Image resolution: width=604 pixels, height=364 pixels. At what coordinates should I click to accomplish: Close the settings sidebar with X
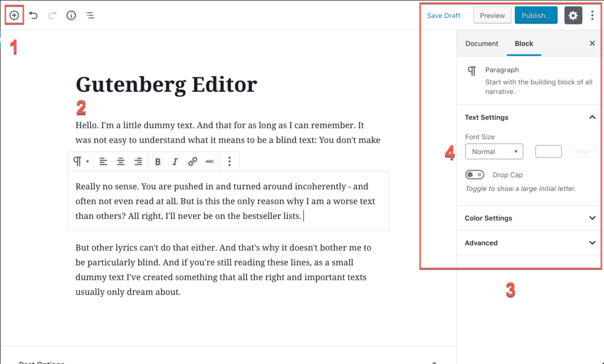592,43
